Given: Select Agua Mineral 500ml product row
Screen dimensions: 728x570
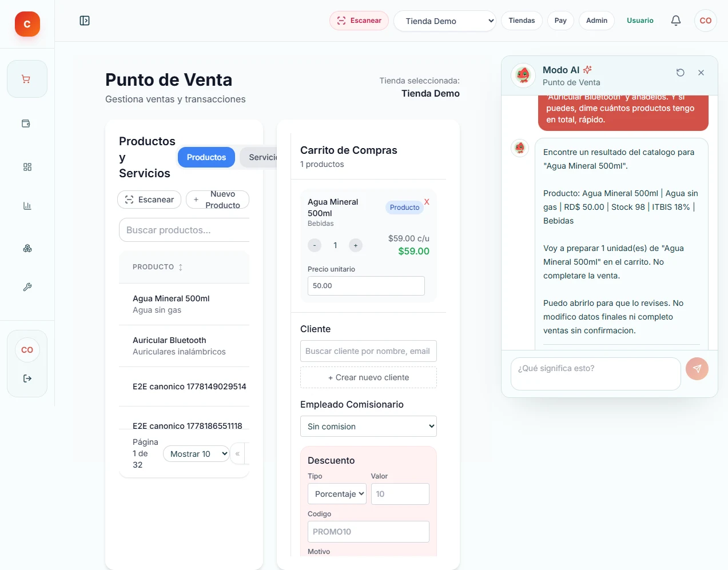Looking at the screenshot, I should 184,304.
